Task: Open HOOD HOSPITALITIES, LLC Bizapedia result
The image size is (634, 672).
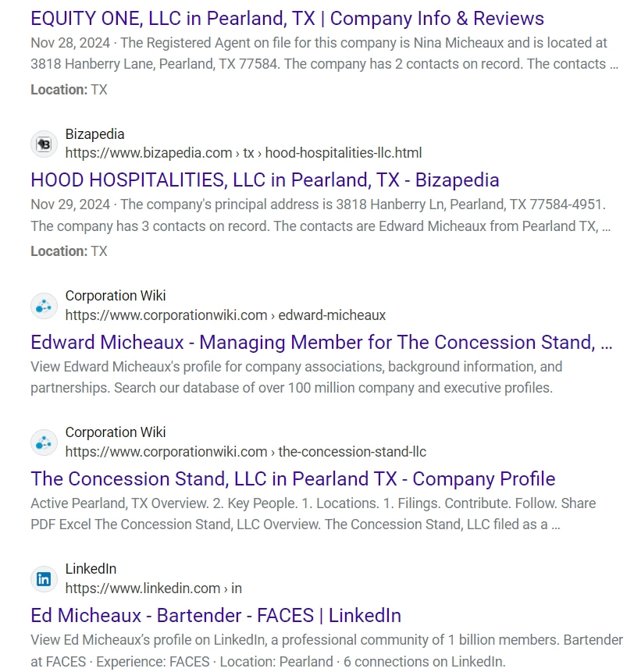Action: (265, 180)
